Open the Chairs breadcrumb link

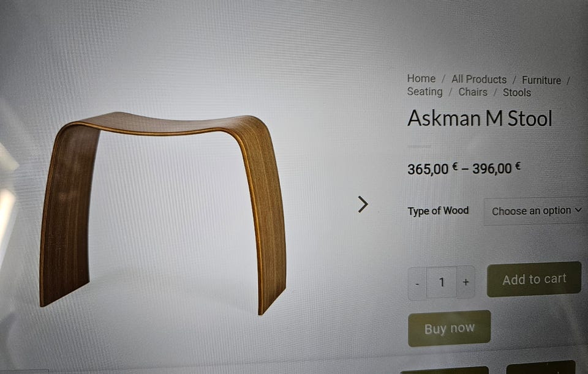click(473, 92)
